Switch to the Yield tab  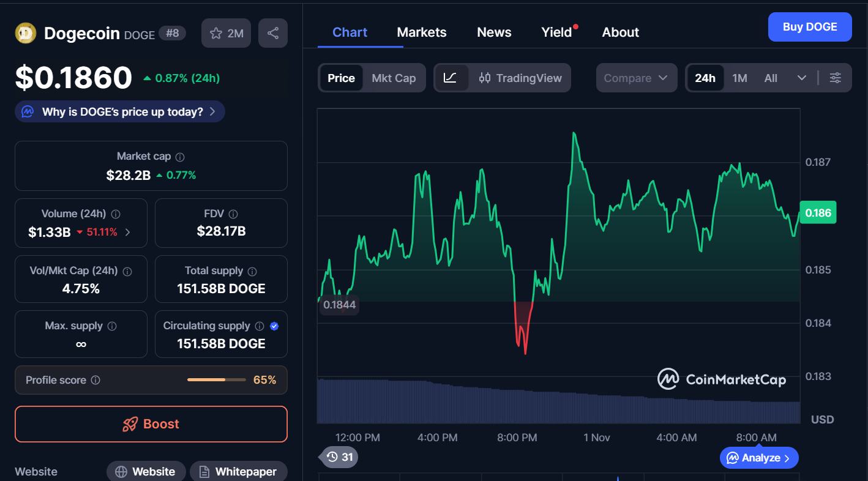pyautogui.click(x=556, y=32)
